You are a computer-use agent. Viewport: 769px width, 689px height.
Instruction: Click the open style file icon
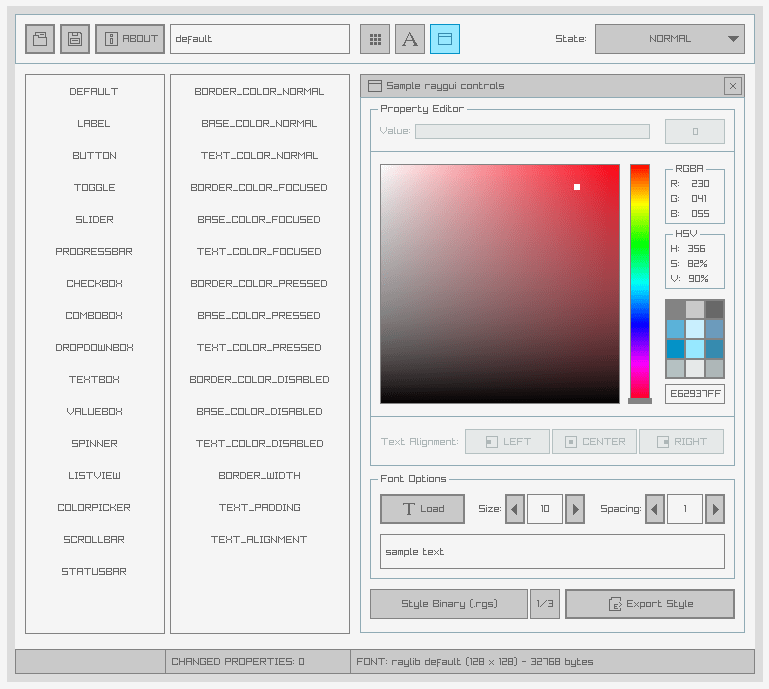(40, 39)
